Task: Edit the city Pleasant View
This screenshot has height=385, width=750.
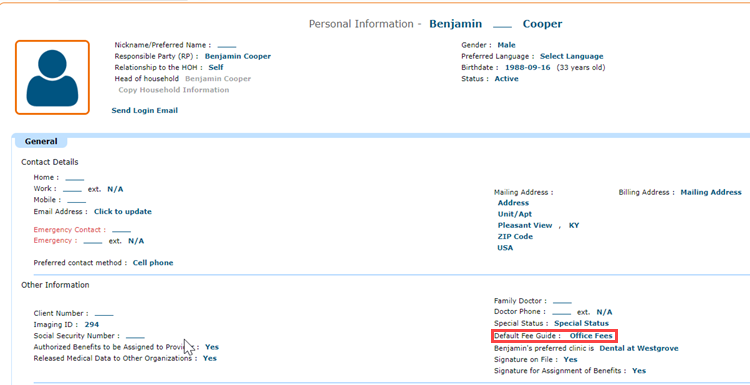Action: (525, 225)
